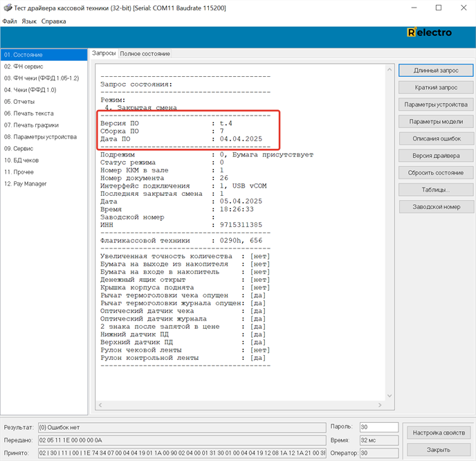Open 12. Pay Manager section
Viewport: 476px width, 461px height.
pos(44,183)
